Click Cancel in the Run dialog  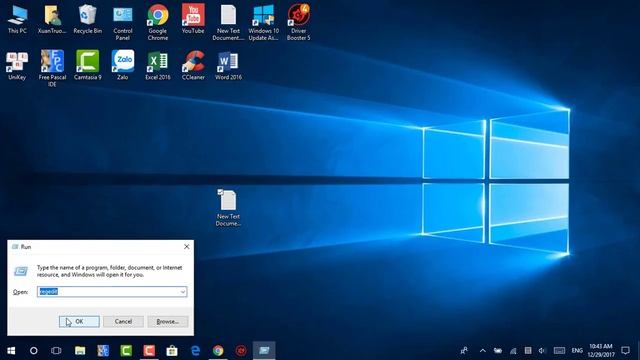point(123,322)
